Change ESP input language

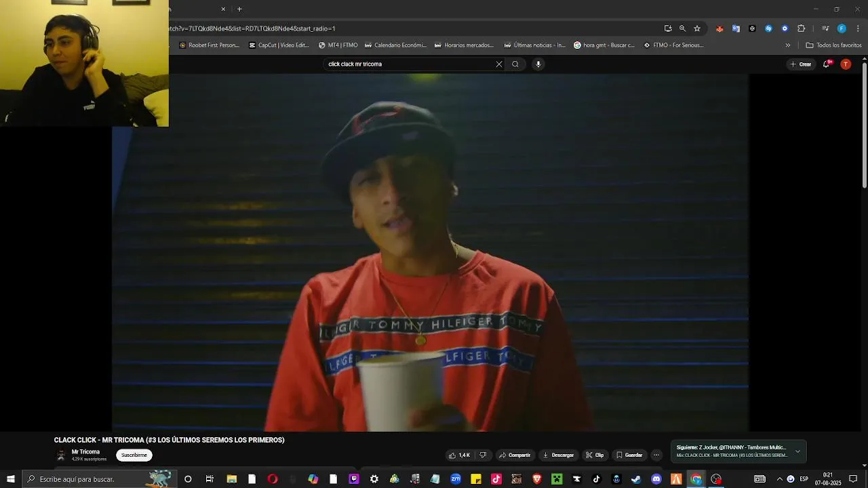tap(804, 479)
